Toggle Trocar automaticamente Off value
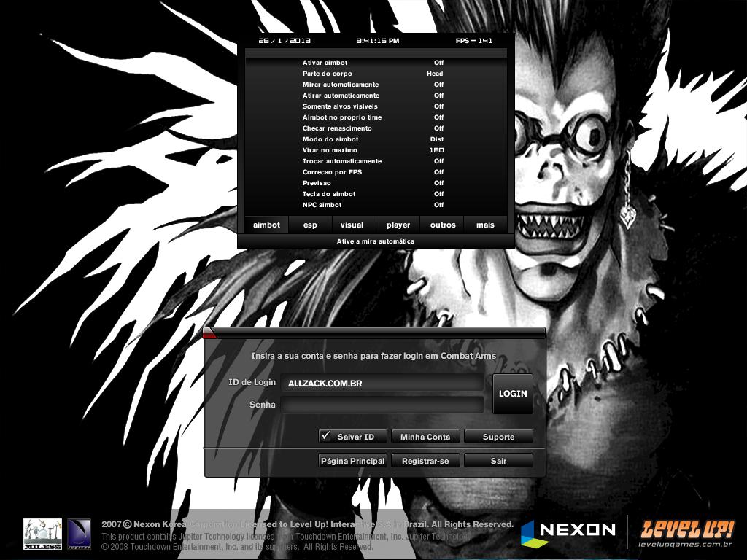This screenshot has height=560, width=747. [438, 161]
